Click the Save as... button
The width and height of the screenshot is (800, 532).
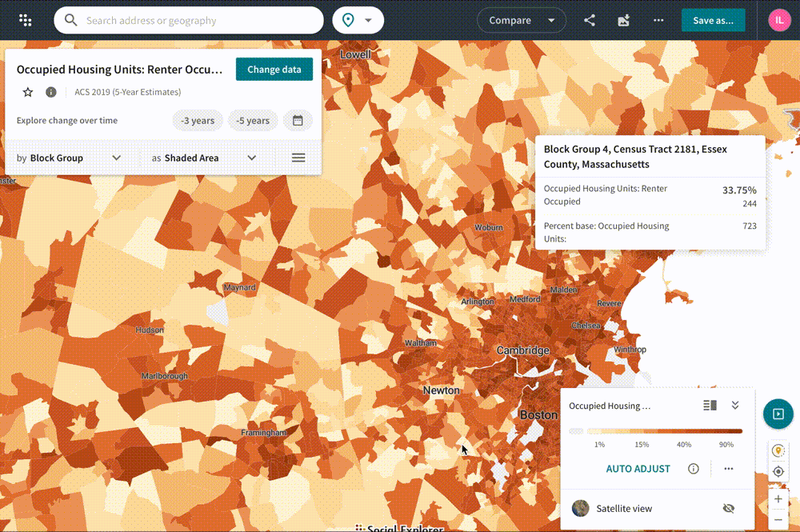click(x=713, y=21)
